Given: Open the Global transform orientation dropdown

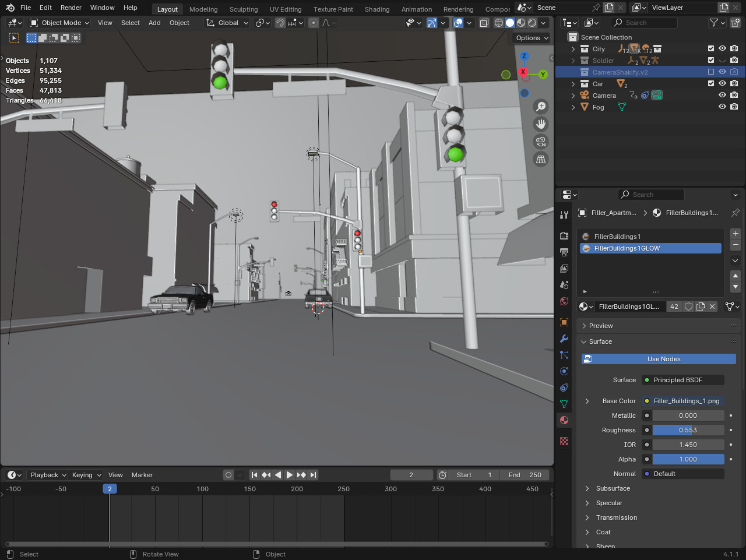Looking at the screenshot, I should (227, 23).
